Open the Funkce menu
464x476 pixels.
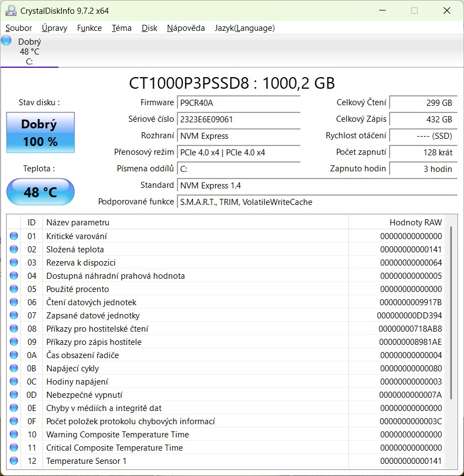[x=89, y=28]
